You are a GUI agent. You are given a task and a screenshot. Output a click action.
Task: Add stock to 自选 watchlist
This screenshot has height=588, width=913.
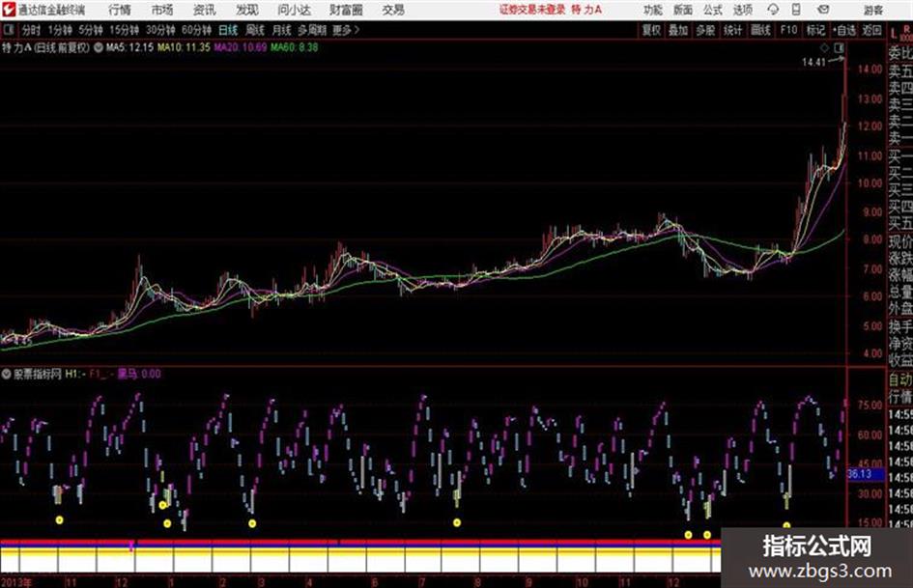point(844,30)
